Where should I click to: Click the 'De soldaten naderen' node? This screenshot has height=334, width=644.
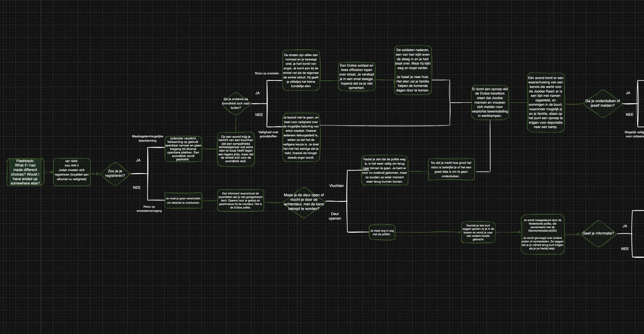click(x=413, y=70)
